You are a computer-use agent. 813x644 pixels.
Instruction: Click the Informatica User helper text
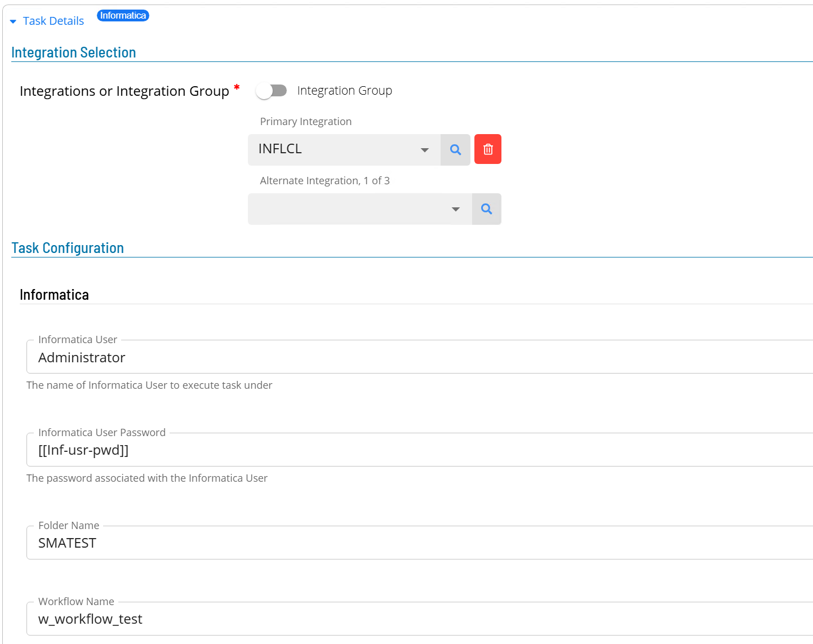click(149, 385)
